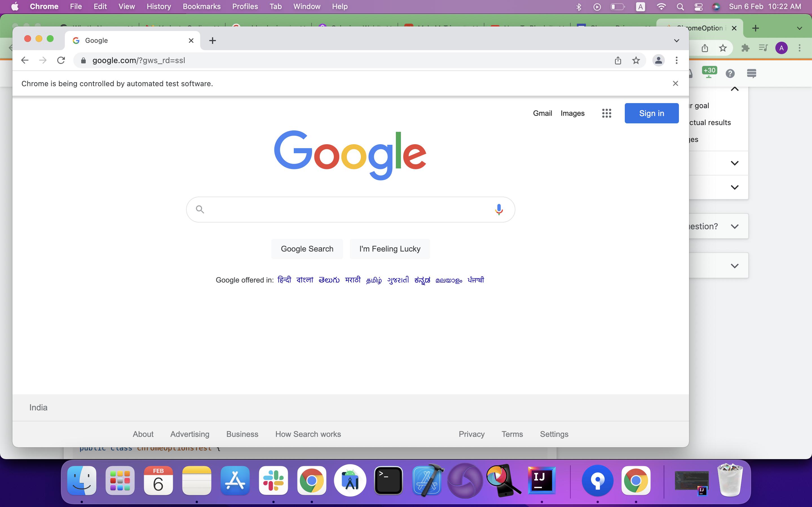Reload the Google page
This screenshot has width=812, height=507.
[x=61, y=60]
